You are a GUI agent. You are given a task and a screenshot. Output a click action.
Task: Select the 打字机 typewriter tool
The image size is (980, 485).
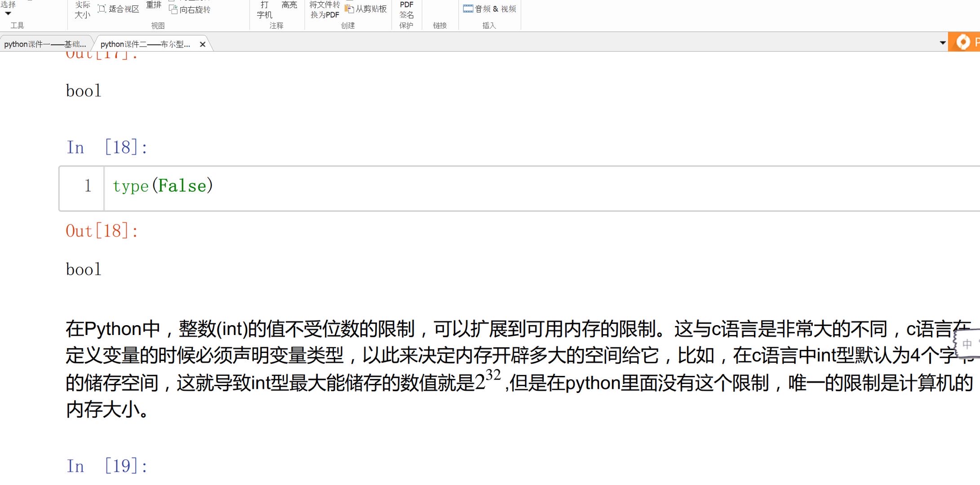coord(264,10)
